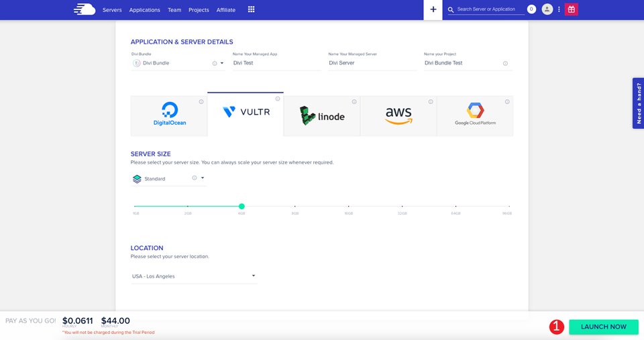Click info icon on Linode card
The height and width of the screenshot is (340, 644).
click(354, 102)
